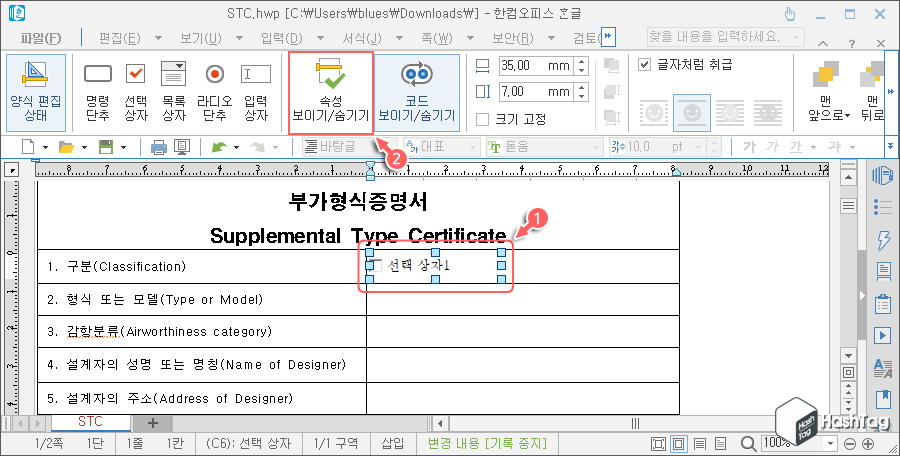Click the print icon
This screenshot has width=900, height=456.
[x=158, y=147]
